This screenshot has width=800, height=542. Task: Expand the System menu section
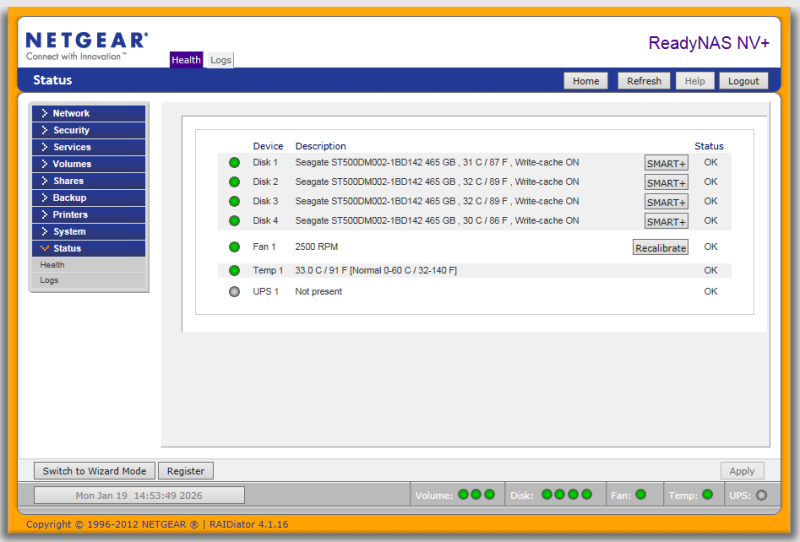[88, 231]
